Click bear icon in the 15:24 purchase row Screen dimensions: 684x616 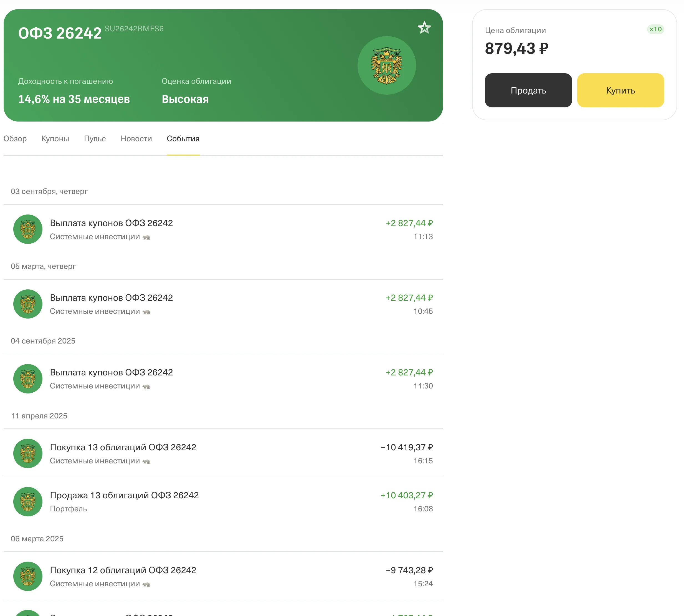(146, 584)
